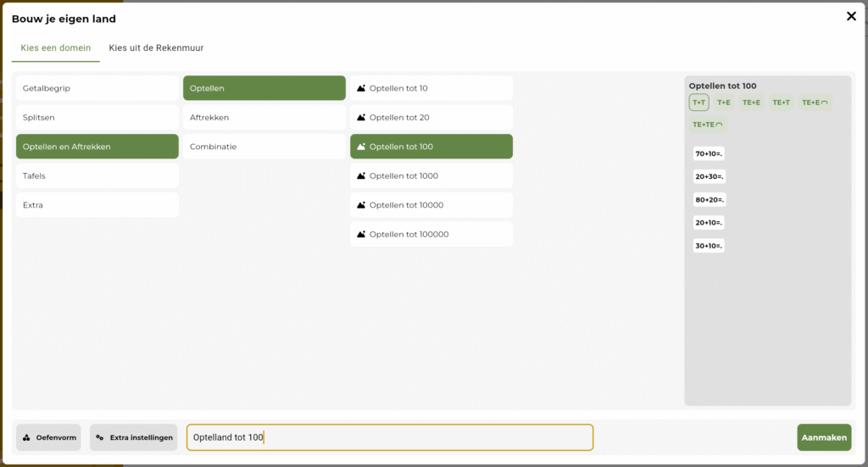Toggle the T+E exercise type chip
Viewport: 868px width, 467px height.
tap(723, 103)
